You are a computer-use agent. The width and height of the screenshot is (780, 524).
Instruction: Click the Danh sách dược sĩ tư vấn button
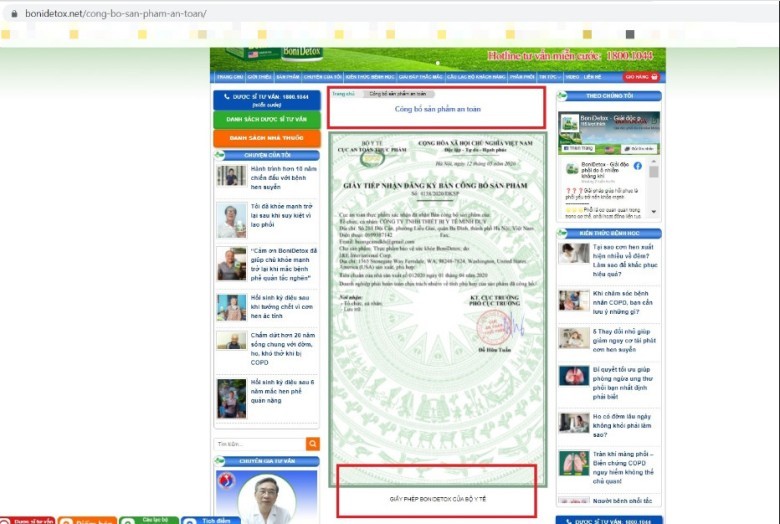tap(266, 118)
